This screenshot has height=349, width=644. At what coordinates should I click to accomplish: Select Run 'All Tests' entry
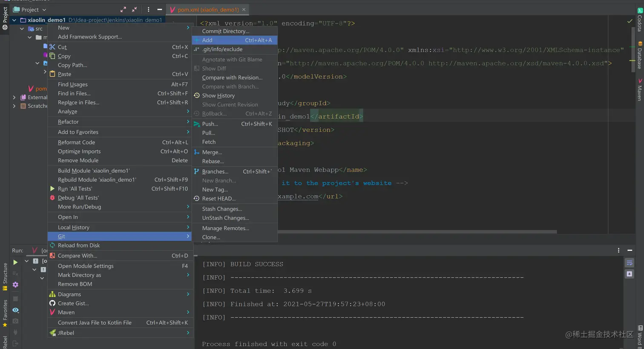119,189
